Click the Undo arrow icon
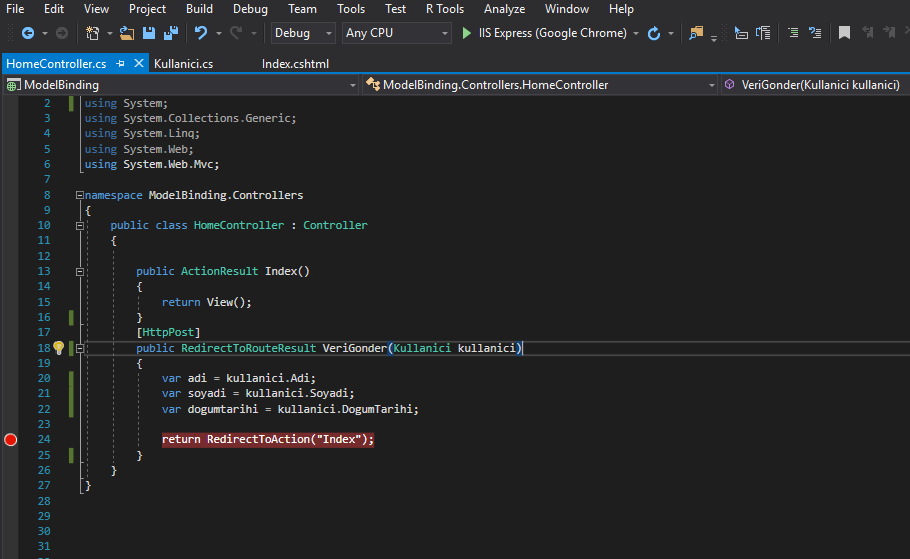This screenshot has height=559, width=910. click(x=201, y=33)
